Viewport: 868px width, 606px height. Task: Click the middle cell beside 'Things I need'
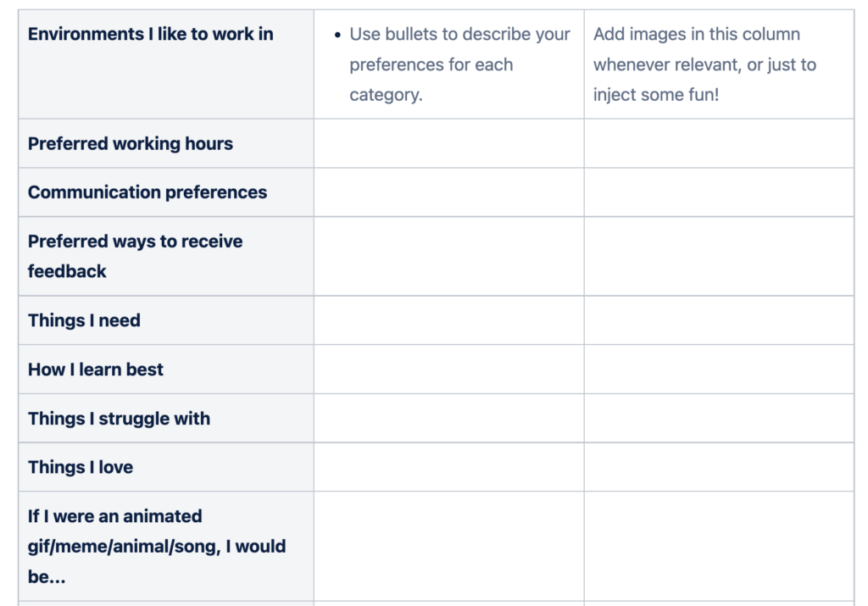(x=448, y=320)
